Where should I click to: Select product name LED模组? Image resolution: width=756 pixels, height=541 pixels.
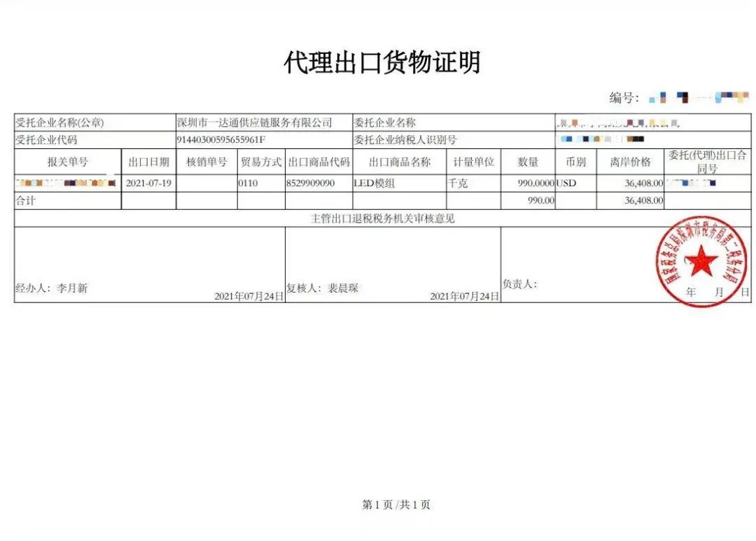pos(374,183)
